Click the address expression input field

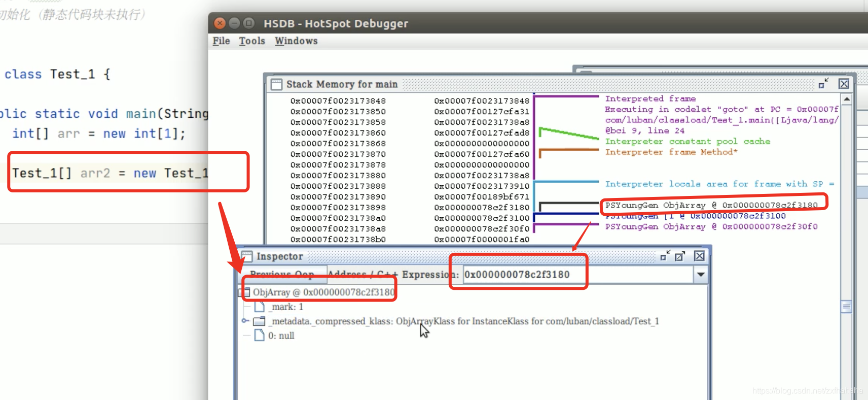pos(578,275)
